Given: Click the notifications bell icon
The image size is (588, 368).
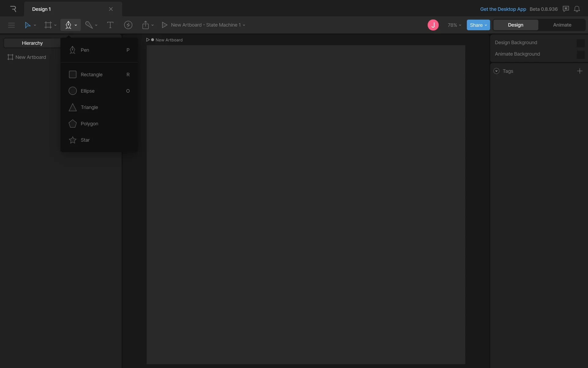Looking at the screenshot, I should click(x=577, y=9).
